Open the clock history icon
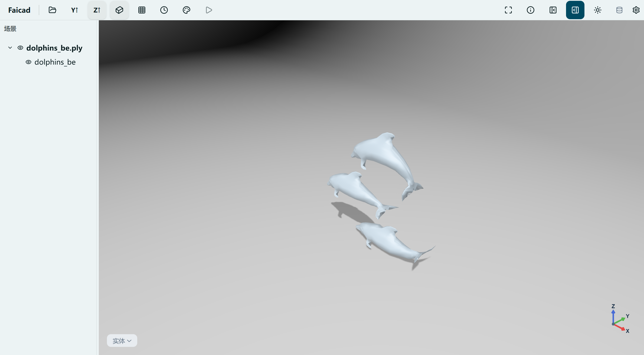 click(164, 10)
